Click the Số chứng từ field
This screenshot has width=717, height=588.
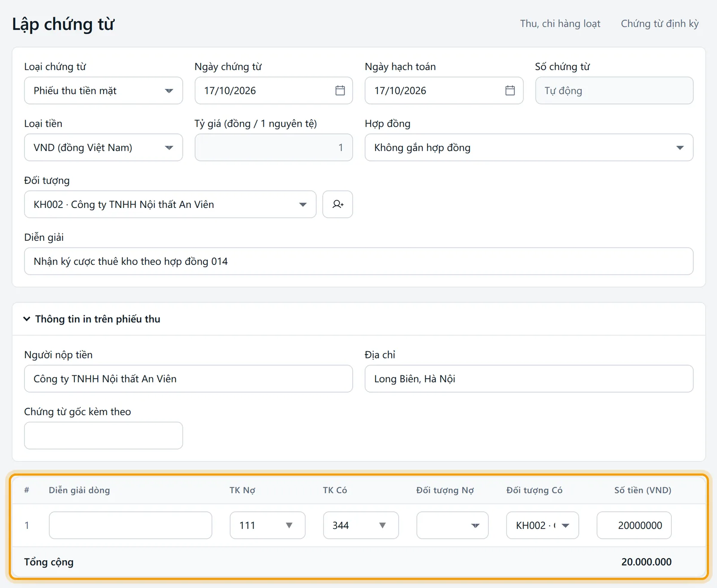coord(614,91)
